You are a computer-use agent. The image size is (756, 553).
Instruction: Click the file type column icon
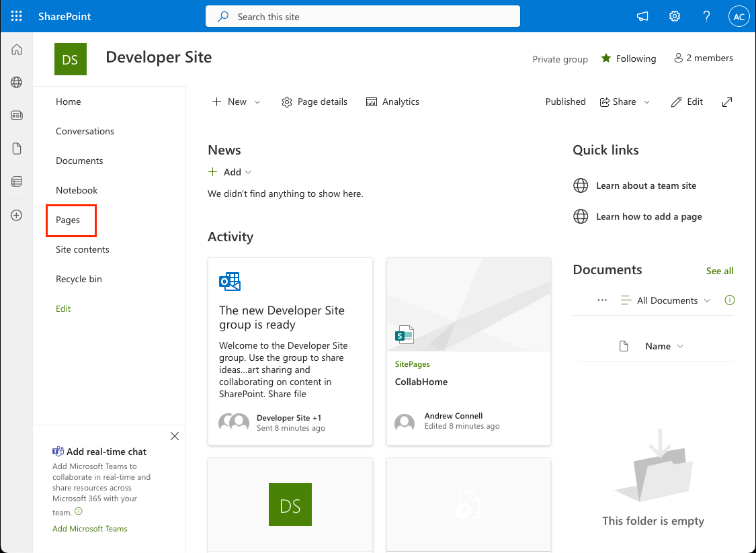coord(624,346)
